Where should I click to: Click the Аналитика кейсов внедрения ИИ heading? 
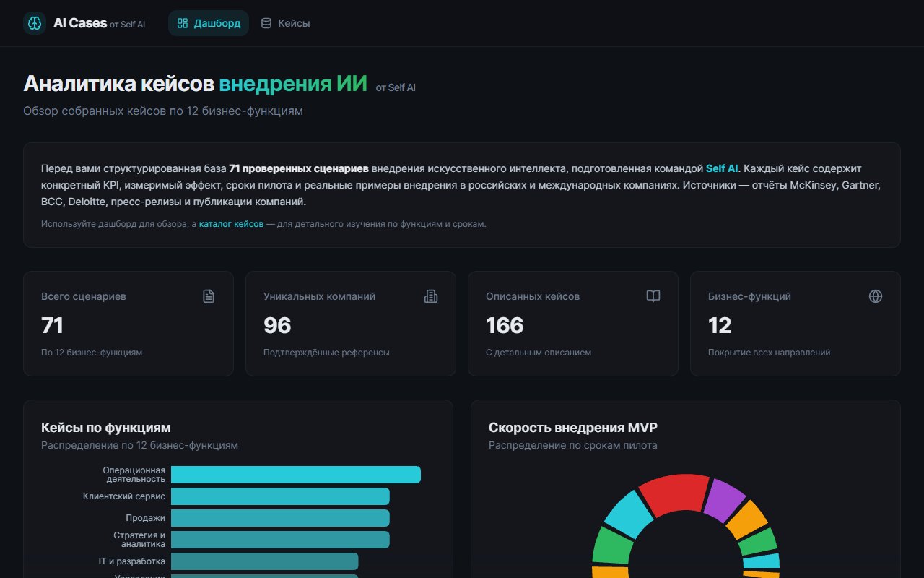click(x=195, y=84)
